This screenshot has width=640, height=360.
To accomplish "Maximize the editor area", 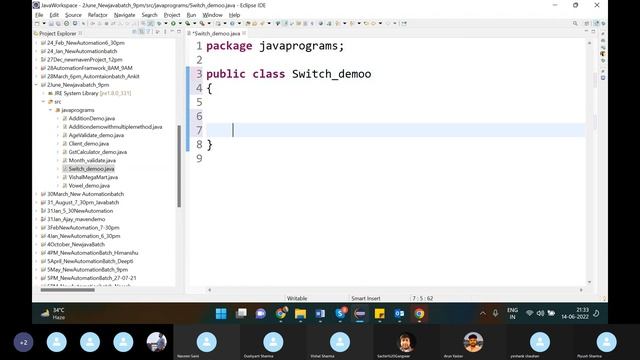I will (593, 31).
